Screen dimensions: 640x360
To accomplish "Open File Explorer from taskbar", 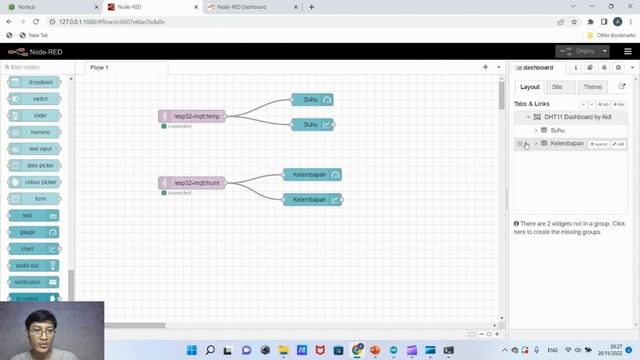I will coord(283,350).
